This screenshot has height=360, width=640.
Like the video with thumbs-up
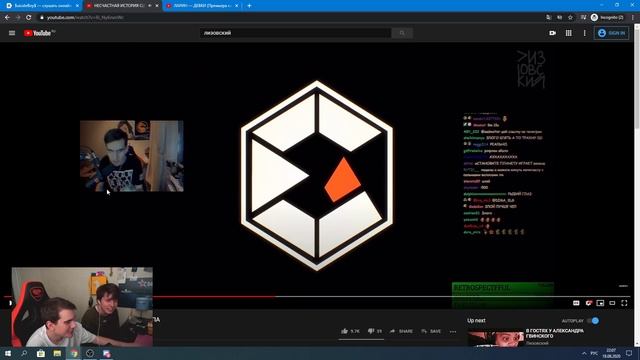tap(350, 331)
